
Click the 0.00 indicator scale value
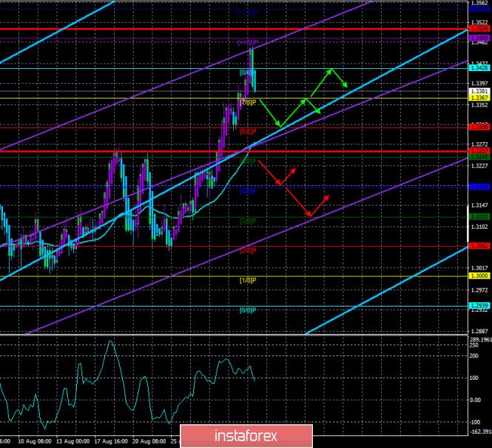476,400
